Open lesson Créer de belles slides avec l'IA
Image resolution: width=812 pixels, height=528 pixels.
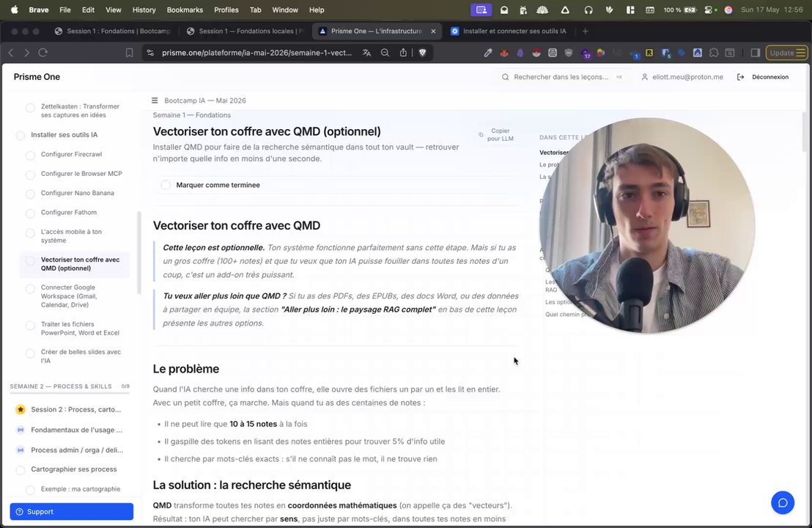(x=81, y=356)
